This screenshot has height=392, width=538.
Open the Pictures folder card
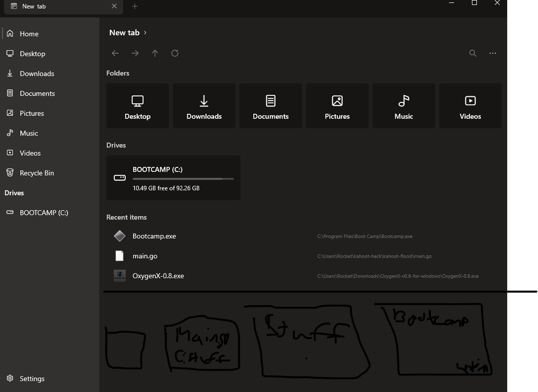coord(337,105)
